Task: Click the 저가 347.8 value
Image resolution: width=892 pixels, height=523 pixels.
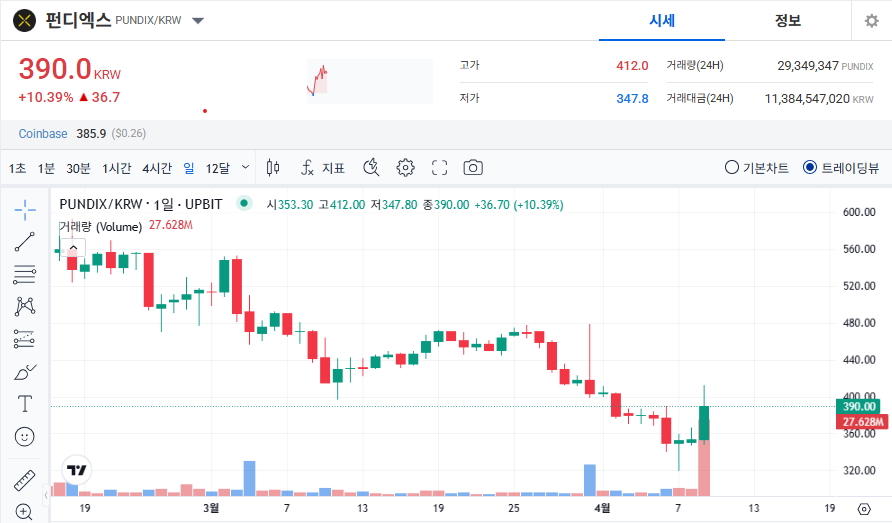Action: click(632, 99)
